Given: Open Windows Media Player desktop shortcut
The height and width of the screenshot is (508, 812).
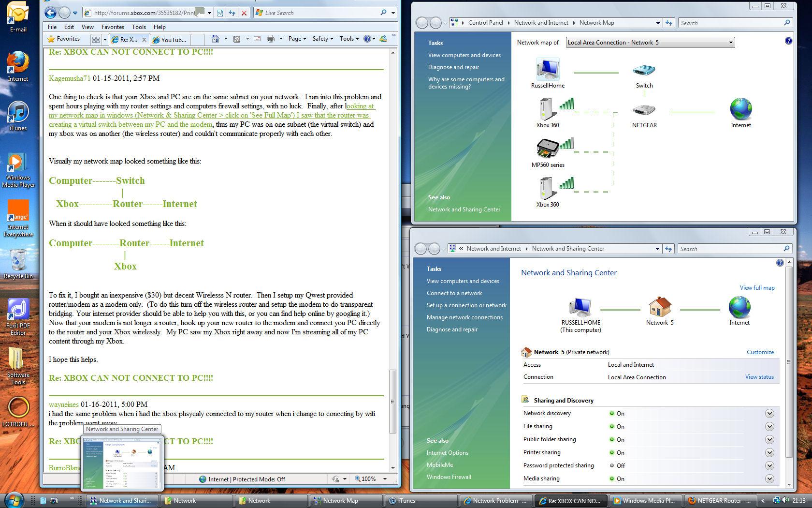Looking at the screenshot, I should 18,170.
